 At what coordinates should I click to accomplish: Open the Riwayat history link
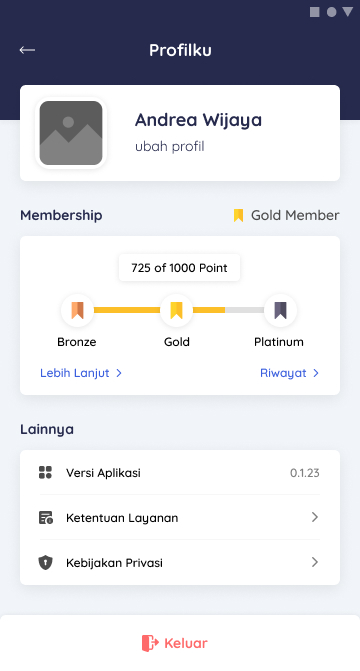pos(283,373)
